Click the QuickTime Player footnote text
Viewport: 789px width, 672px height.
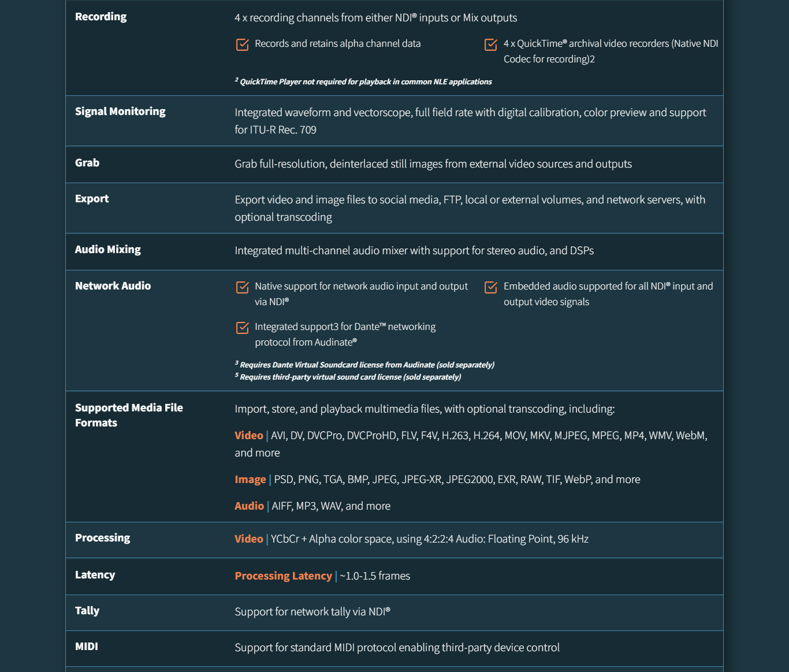365,82
